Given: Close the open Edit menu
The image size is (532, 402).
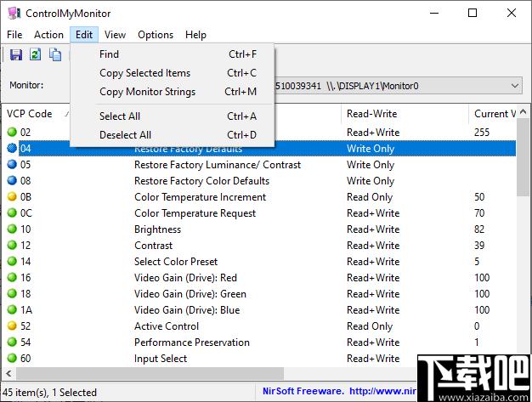Looking at the screenshot, I should coord(84,35).
